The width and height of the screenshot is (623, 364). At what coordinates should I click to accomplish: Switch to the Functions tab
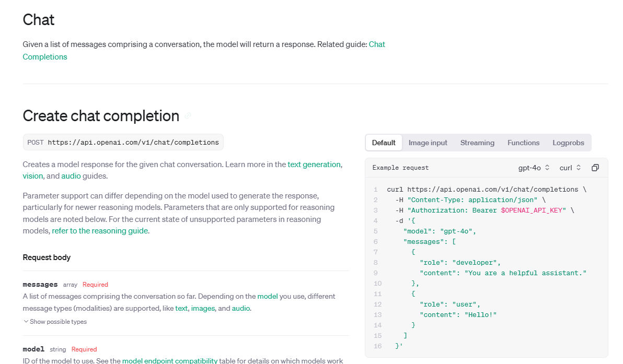point(523,143)
